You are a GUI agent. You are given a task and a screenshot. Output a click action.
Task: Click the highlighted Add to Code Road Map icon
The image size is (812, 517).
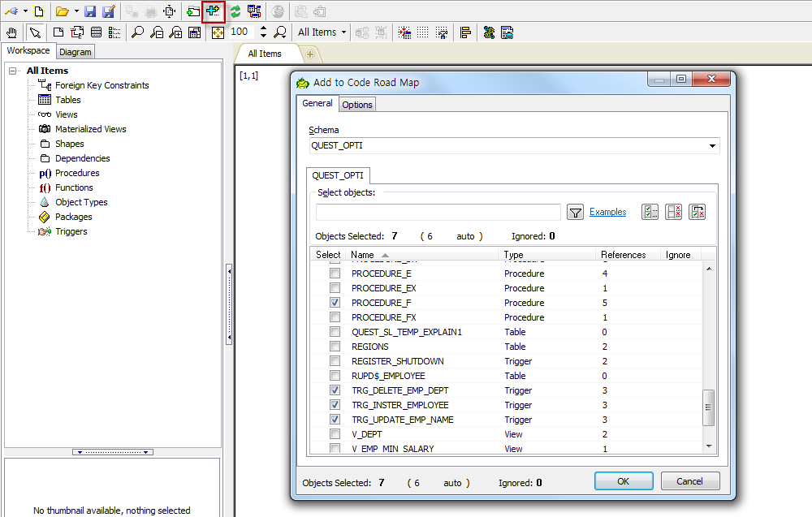click(213, 11)
